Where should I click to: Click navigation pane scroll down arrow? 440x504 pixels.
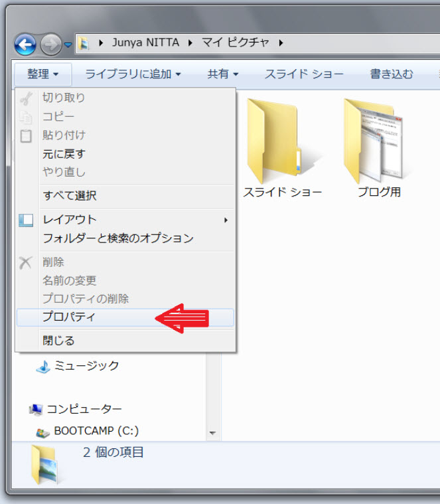coord(212,433)
